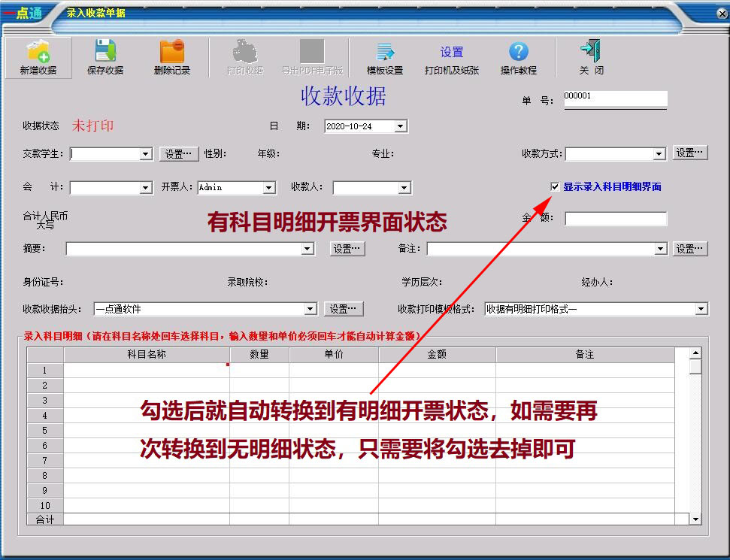The height and width of the screenshot is (560, 730).
Task: Expand the 交款学生 dropdown
Action: 146,154
